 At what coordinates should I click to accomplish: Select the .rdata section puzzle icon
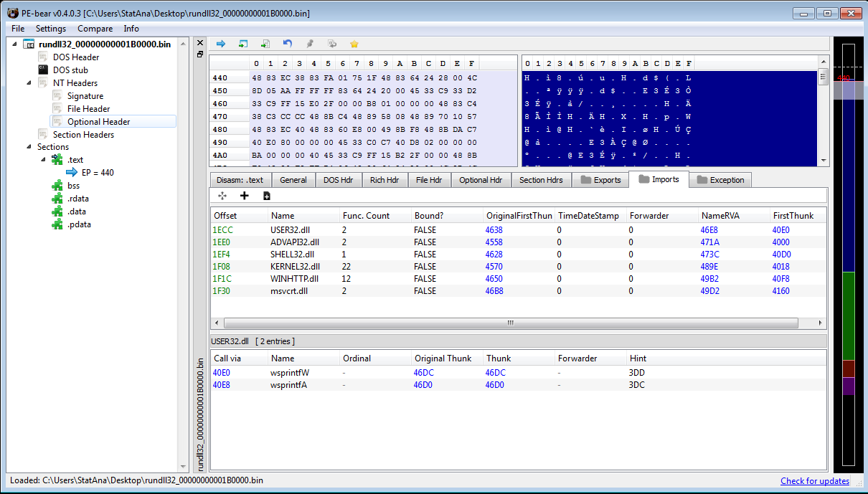(57, 199)
